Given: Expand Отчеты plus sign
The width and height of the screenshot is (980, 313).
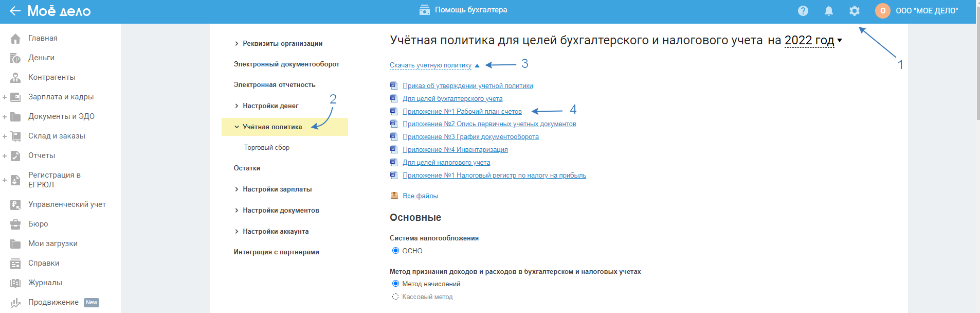Looking at the screenshot, I should pyautogui.click(x=5, y=156).
